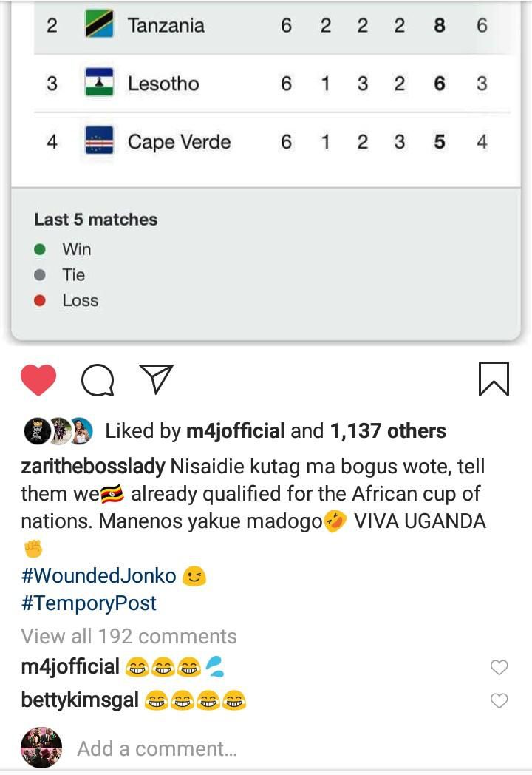Expand Tanzania's standings row
Image resolution: width=532 pixels, height=775 pixels.
coord(266,24)
